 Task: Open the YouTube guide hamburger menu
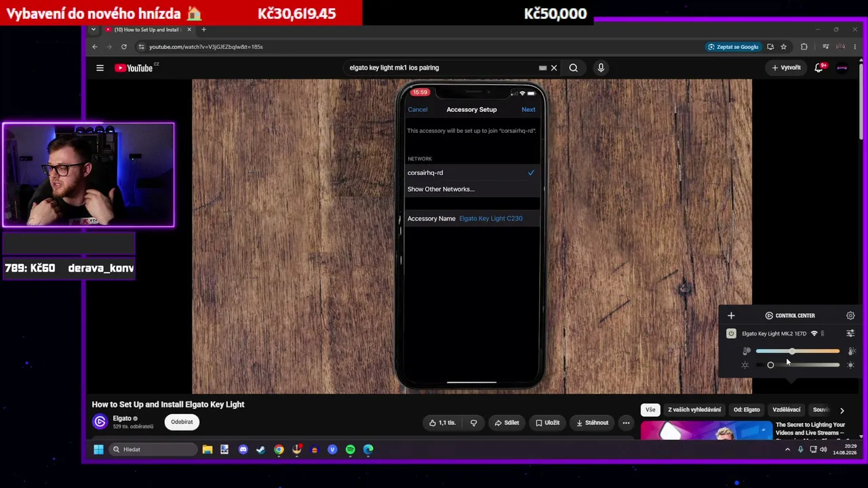click(100, 68)
